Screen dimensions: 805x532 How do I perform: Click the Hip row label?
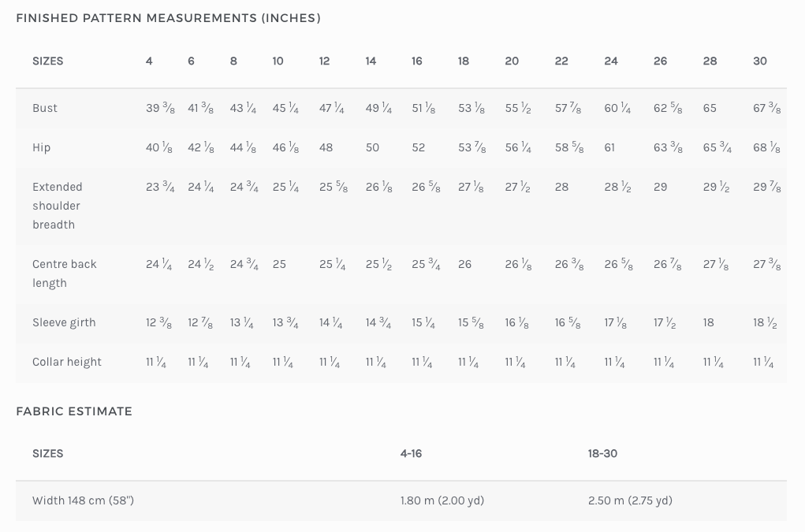pos(41,147)
